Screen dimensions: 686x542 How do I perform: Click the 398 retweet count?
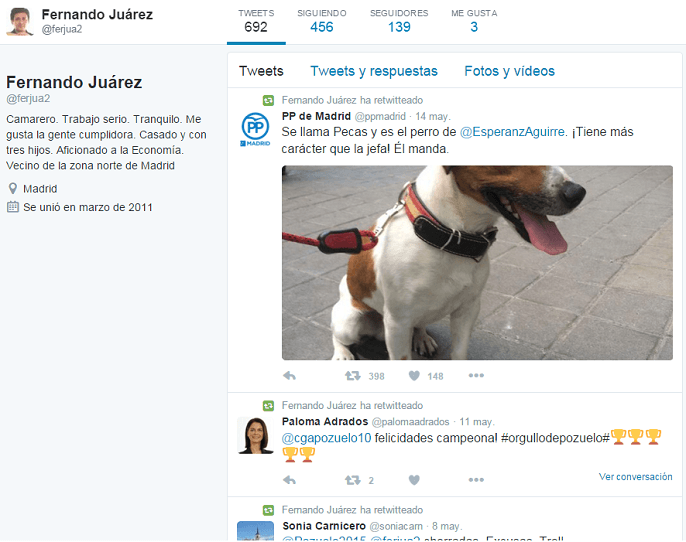376,376
